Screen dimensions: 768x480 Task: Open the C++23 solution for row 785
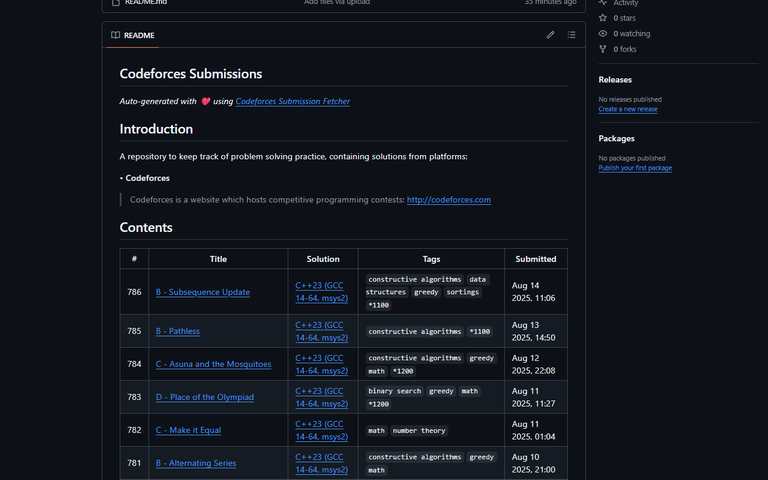(322, 331)
